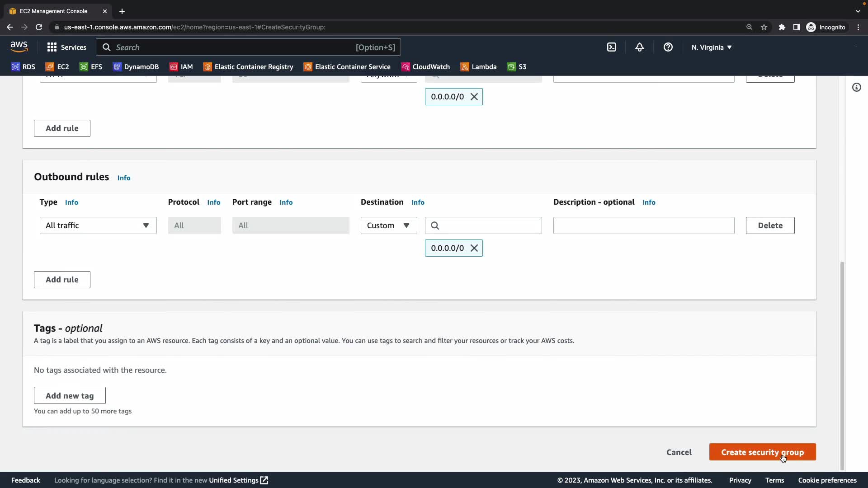Image resolution: width=868 pixels, height=488 pixels.
Task: Open the info panel side icon
Action: (x=856, y=87)
